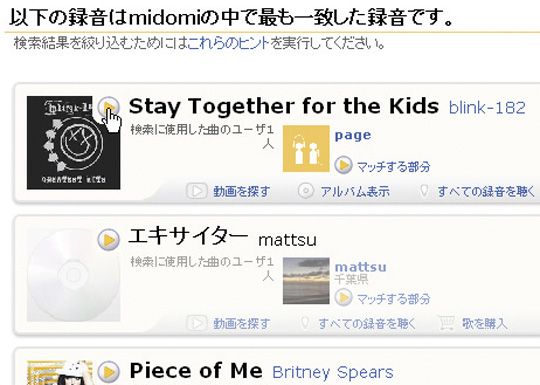This screenshot has height=385, width=540.
Task: Open the blink-182 artist link
Action: [x=487, y=108]
